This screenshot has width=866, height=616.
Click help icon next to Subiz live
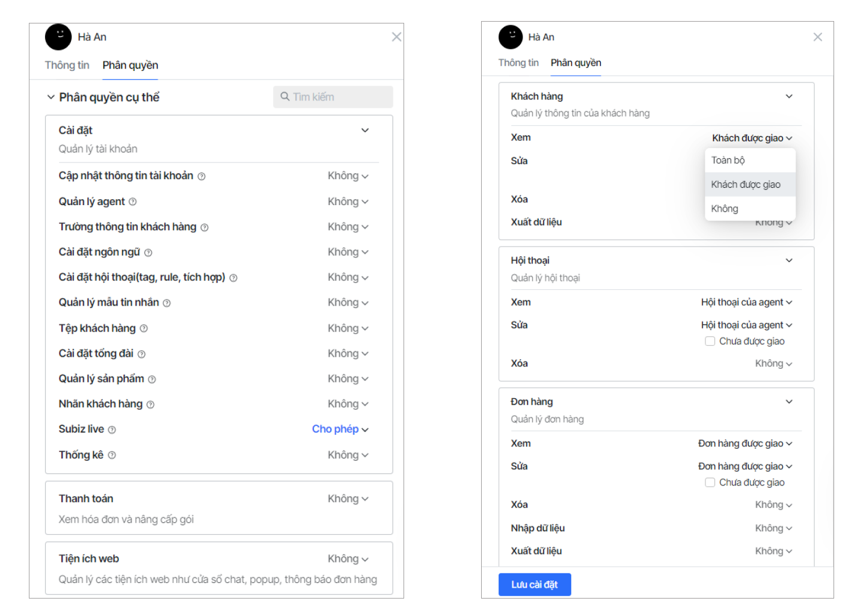tap(112, 430)
